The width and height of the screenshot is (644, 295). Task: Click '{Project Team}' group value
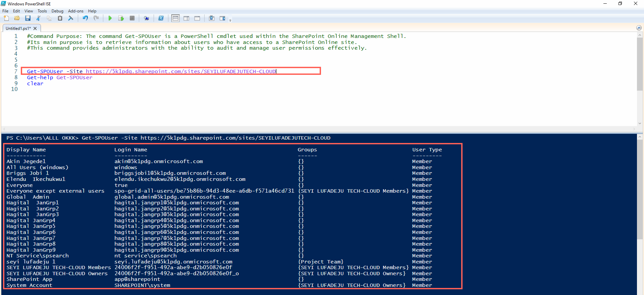click(x=321, y=262)
